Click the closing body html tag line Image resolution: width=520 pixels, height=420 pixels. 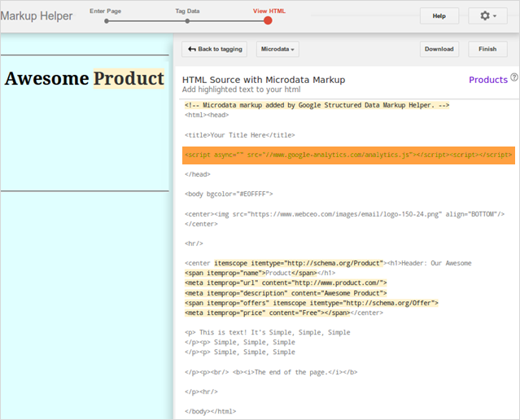[210, 411]
